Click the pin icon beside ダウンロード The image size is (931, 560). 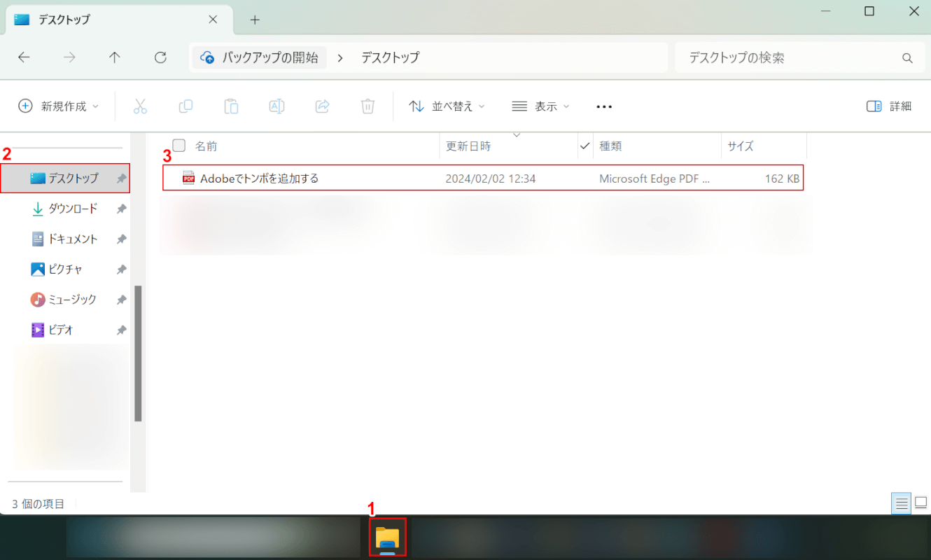point(121,209)
